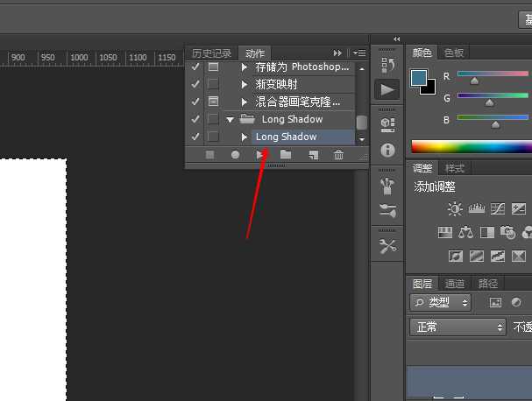Click the stop recording square button
Screen dimensions: 532x401
(x=209, y=155)
